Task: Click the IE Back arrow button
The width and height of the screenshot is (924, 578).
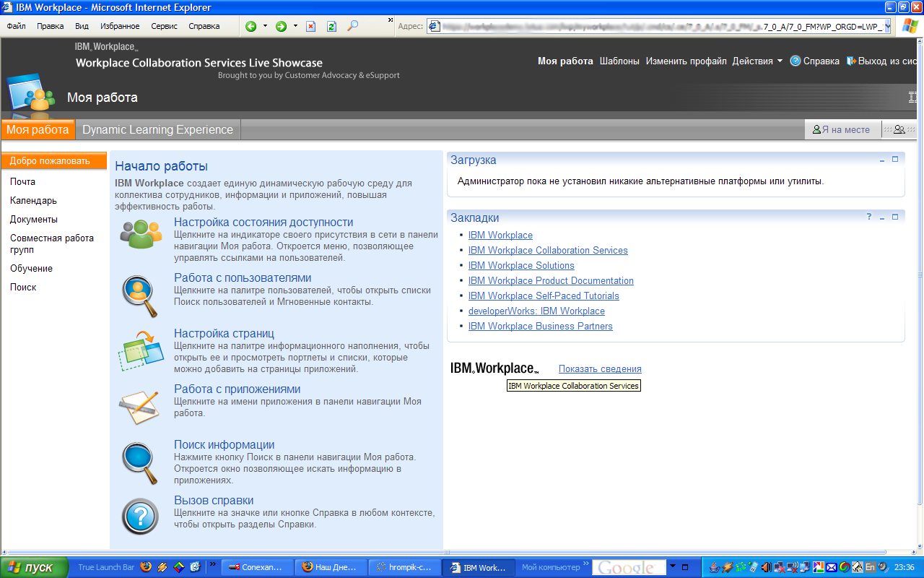Action: [250, 26]
